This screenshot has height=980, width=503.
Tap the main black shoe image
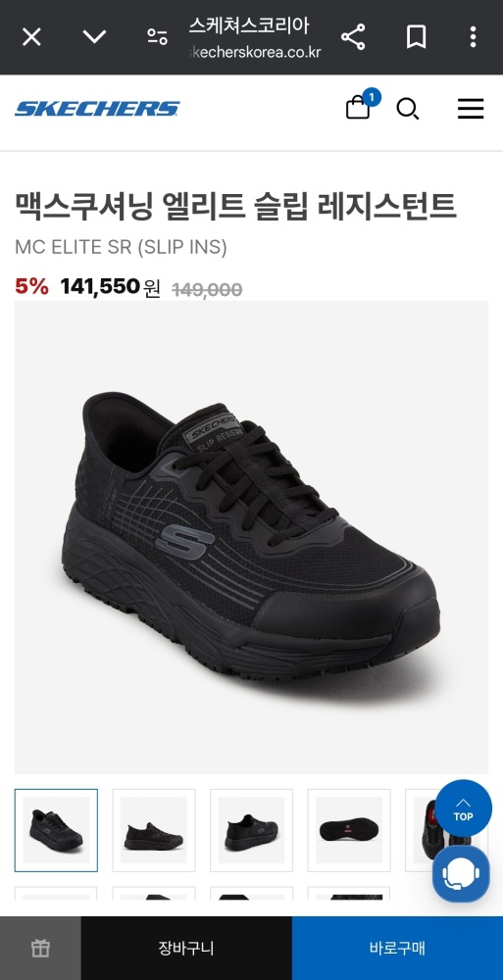[x=251, y=537]
